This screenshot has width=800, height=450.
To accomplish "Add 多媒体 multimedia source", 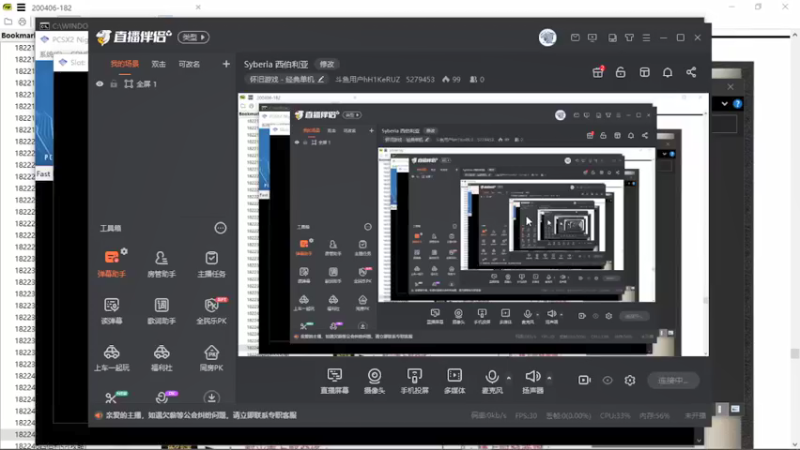I will (x=454, y=381).
